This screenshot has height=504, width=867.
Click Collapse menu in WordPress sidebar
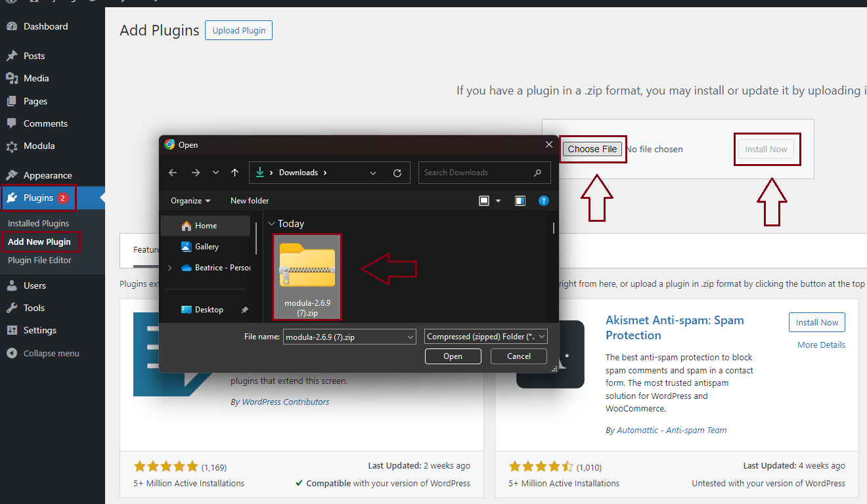[51, 353]
